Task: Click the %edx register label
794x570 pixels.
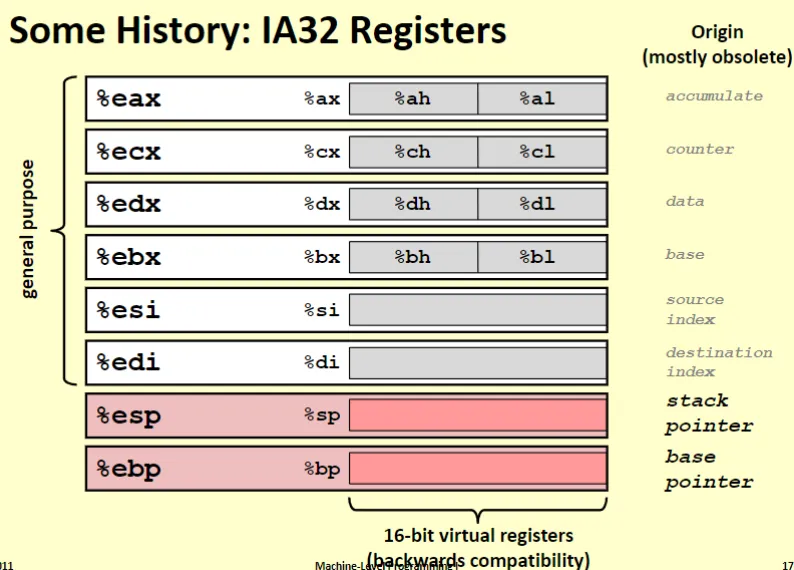Action: [x=128, y=204]
